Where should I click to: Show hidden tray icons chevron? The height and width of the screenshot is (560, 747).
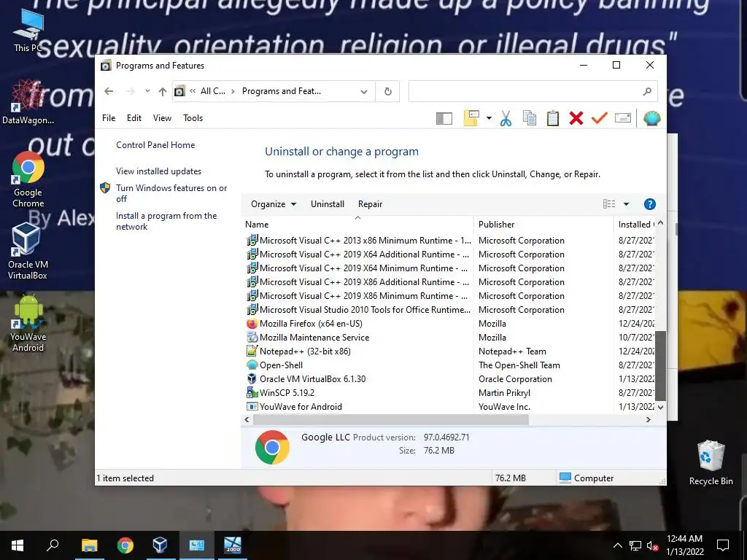coord(617,545)
